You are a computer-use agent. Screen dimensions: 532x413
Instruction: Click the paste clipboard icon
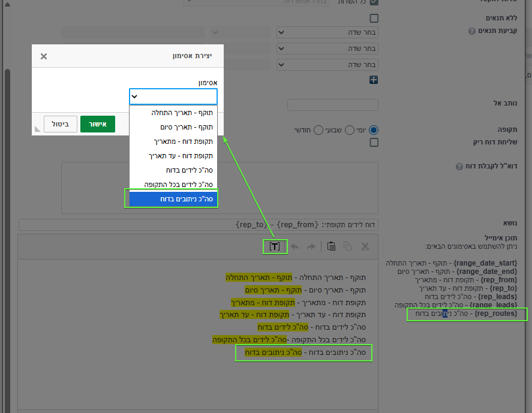coord(331,246)
